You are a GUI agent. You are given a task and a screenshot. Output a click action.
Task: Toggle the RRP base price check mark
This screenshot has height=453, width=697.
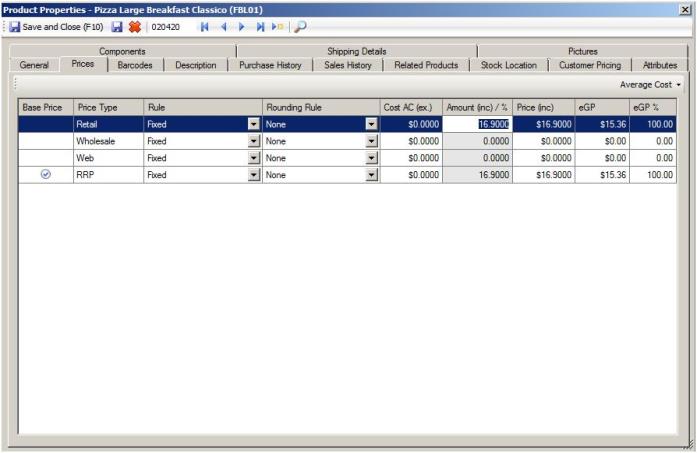pos(46,174)
